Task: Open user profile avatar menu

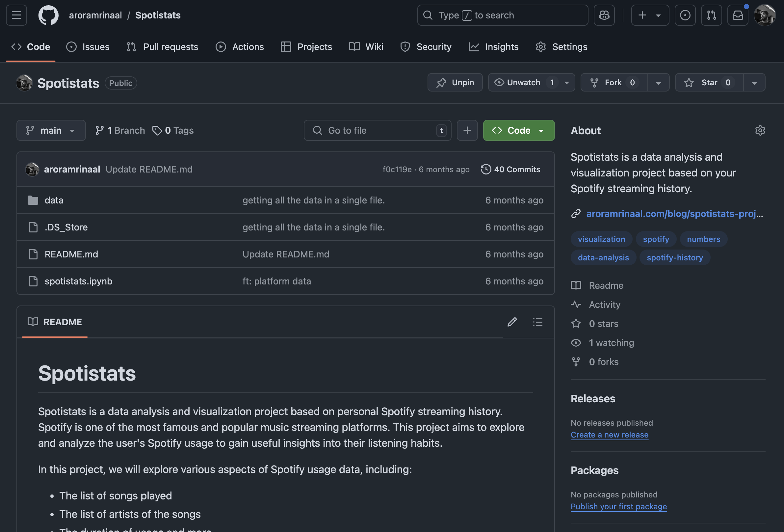Action: [x=765, y=15]
